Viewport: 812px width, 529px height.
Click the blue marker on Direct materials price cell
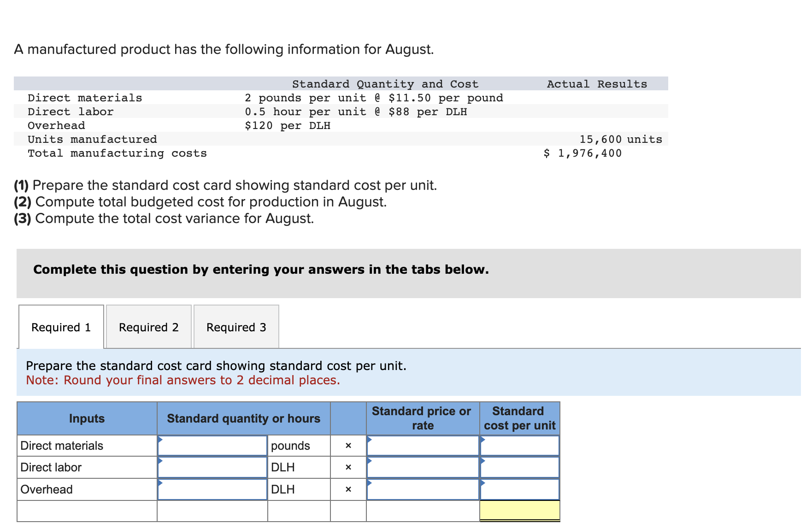pyautogui.click(x=370, y=439)
